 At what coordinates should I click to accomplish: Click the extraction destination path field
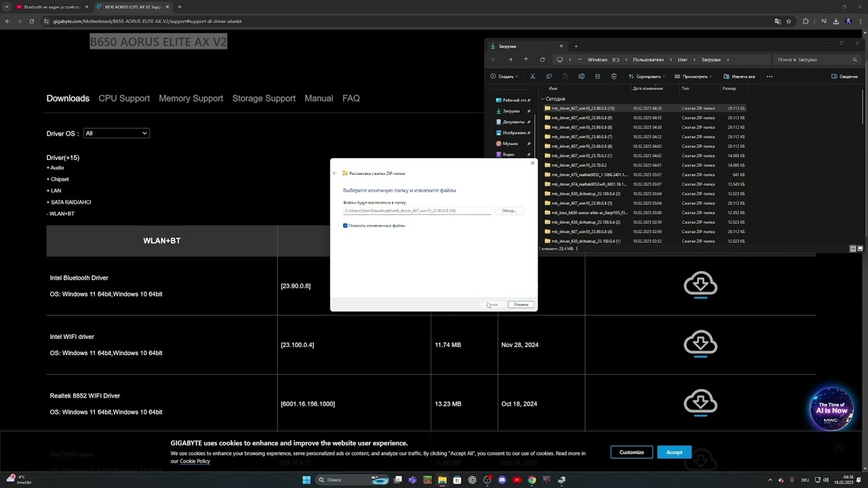(x=417, y=211)
